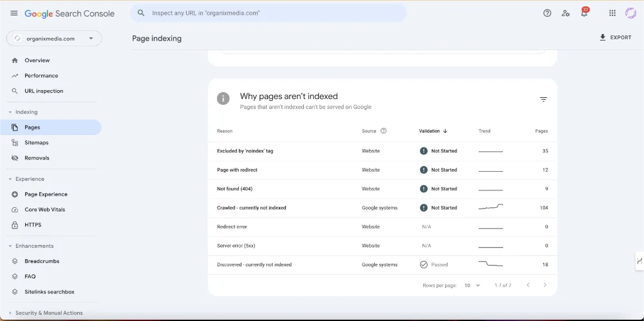644x321 pixels.
Task: Open the help question mark icon
Action: pyautogui.click(x=547, y=13)
